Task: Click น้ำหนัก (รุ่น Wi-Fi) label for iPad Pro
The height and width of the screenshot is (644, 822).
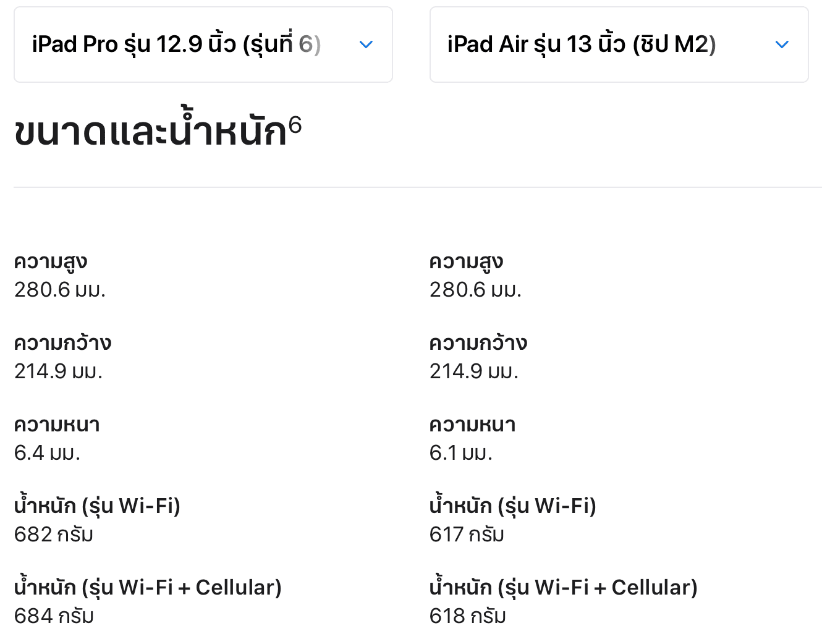Action: (97, 506)
